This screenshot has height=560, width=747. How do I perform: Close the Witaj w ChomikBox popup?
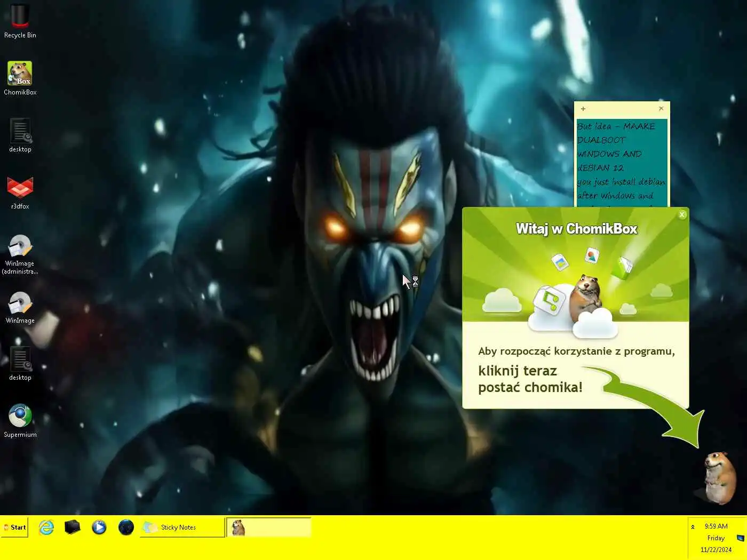point(682,214)
